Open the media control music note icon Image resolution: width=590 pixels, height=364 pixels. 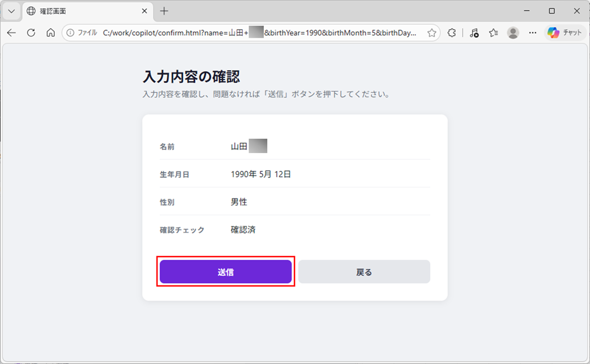[x=474, y=33]
